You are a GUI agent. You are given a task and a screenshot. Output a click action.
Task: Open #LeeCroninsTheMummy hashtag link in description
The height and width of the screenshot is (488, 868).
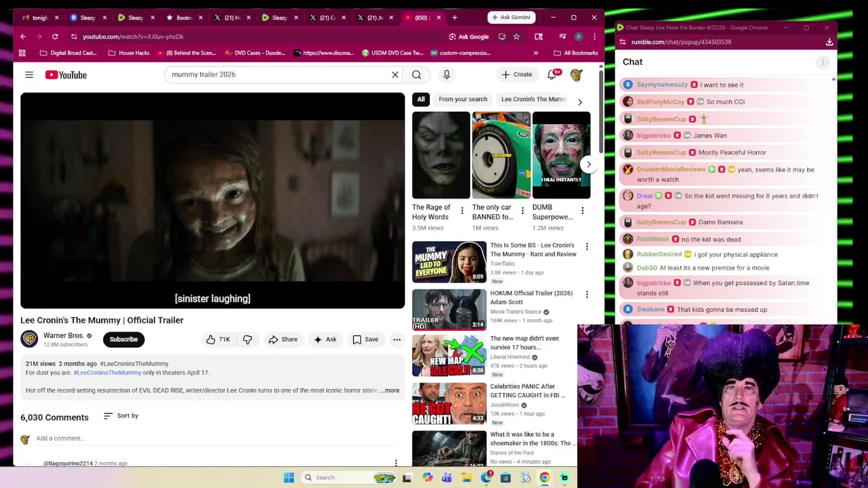[107, 373]
